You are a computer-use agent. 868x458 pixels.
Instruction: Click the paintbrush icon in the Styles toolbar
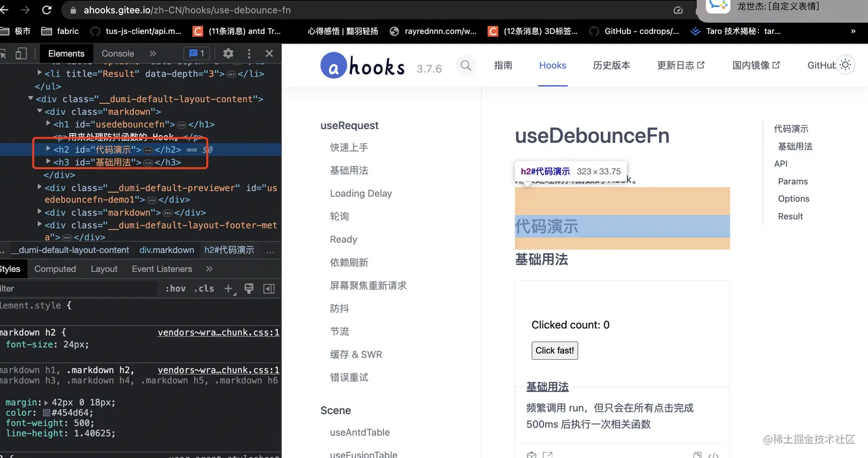tap(249, 289)
